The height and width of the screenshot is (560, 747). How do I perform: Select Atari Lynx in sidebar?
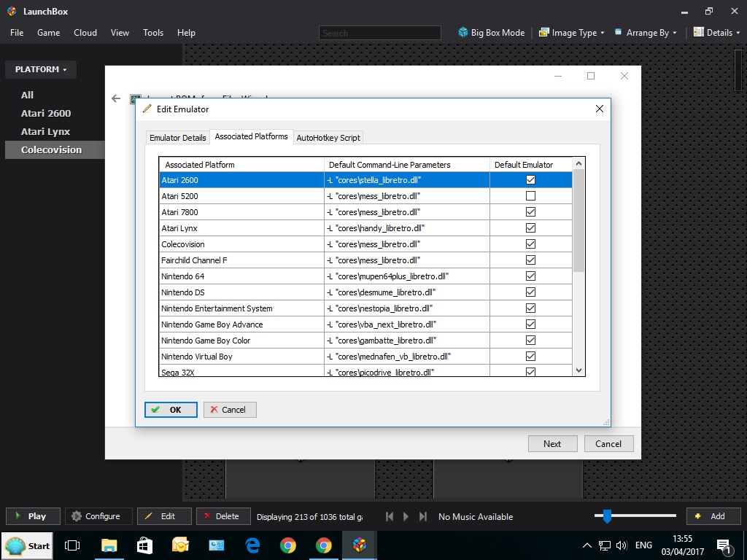[45, 131]
